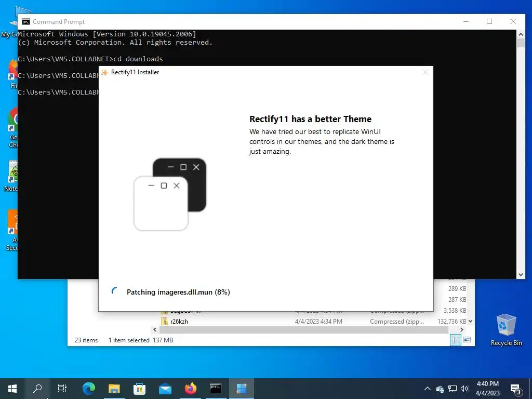Select Rectify11 Installer taskbar icon
532x399 pixels.
click(241, 389)
